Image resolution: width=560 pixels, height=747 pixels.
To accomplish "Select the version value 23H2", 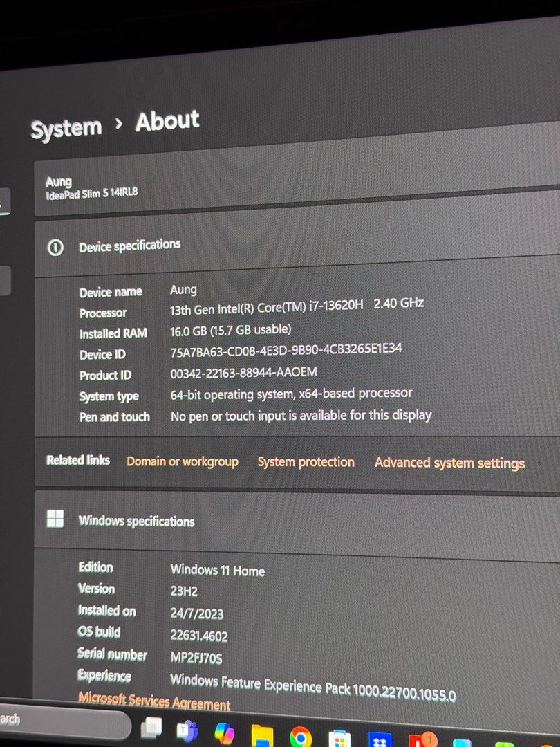I will click(x=184, y=591).
